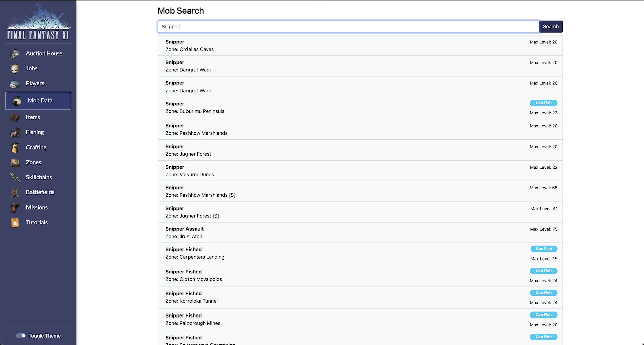Click the Fishing sidebar icon
Viewport: 644px width, 345px height.
coord(15,133)
